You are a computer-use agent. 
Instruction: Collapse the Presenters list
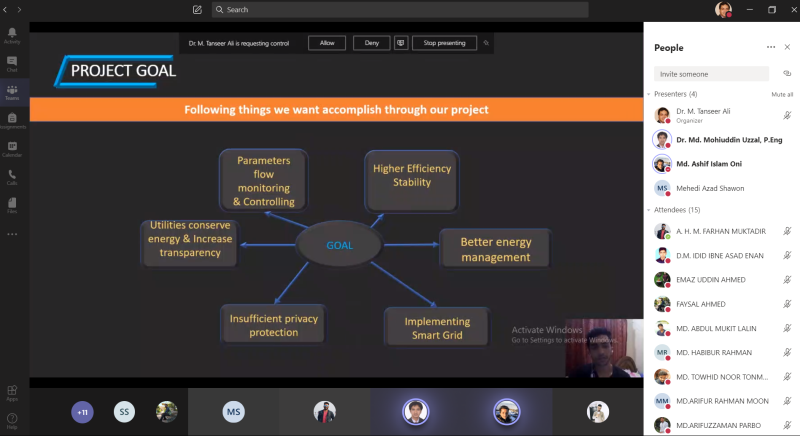point(648,94)
